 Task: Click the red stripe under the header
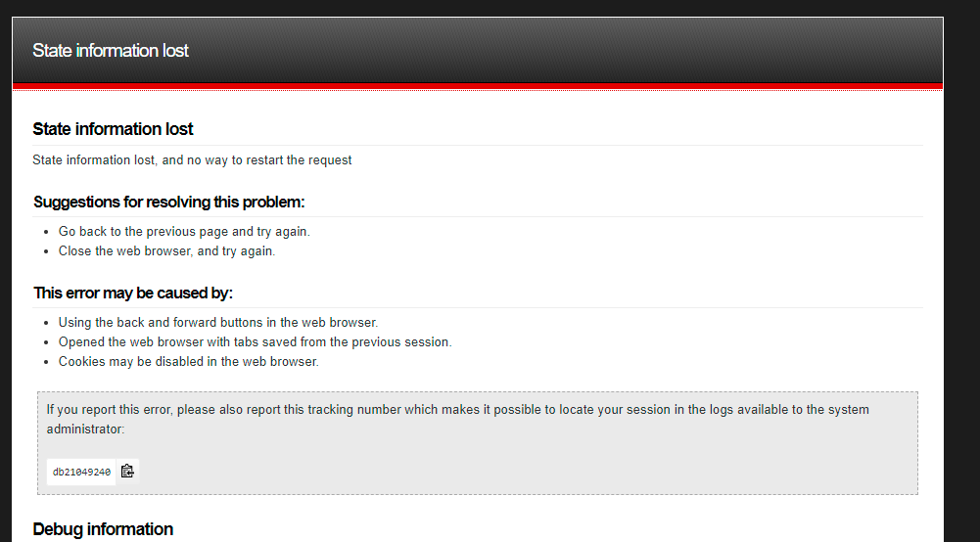point(478,86)
